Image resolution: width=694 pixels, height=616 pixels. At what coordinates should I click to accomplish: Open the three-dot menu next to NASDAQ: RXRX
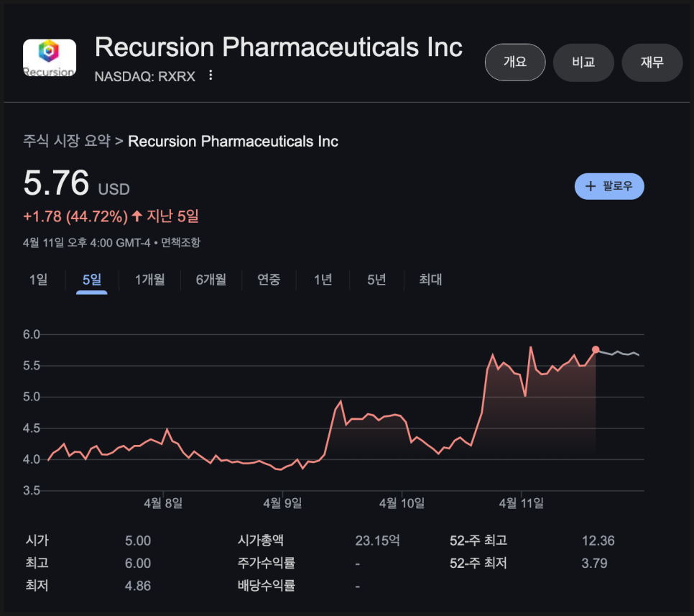[x=210, y=75]
